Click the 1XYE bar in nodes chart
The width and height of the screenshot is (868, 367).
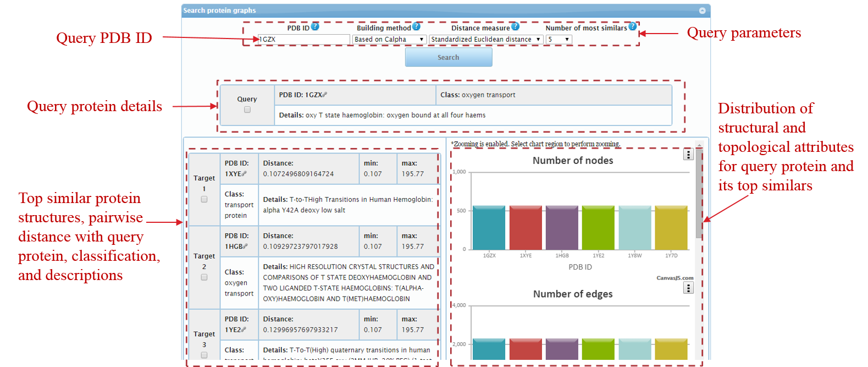coord(526,228)
